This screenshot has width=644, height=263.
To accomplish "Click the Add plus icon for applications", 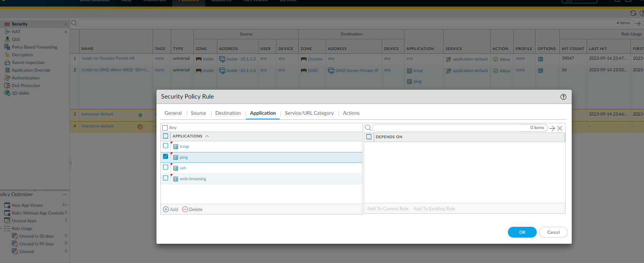I will pyautogui.click(x=166, y=209).
